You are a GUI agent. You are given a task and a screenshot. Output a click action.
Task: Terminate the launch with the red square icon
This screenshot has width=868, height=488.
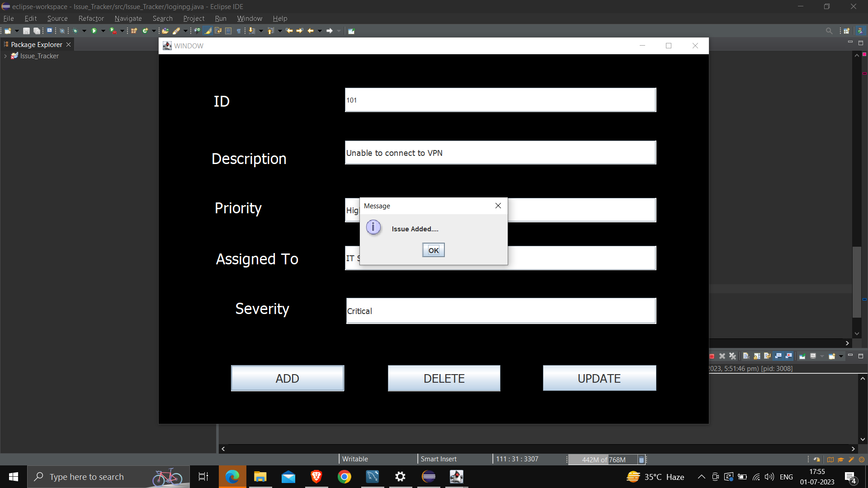click(x=712, y=356)
